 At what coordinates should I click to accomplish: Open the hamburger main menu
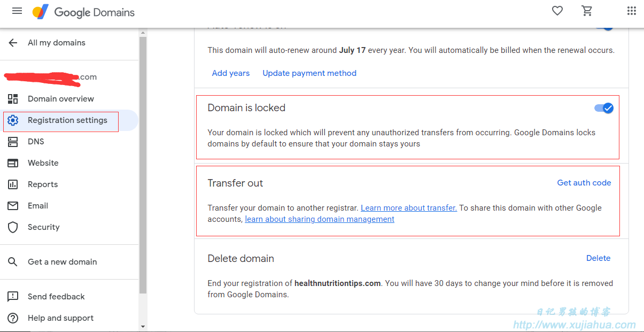pyautogui.click(x=17, y=11)
